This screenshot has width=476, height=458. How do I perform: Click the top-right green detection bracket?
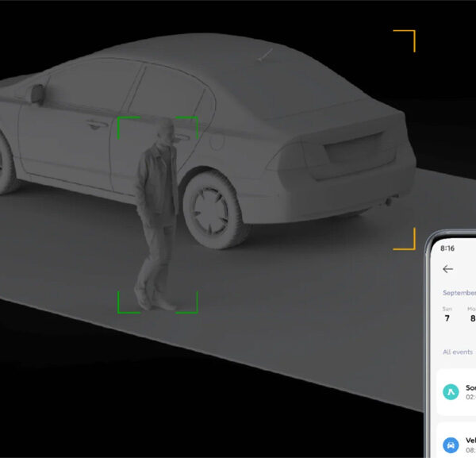coord(191,122)
